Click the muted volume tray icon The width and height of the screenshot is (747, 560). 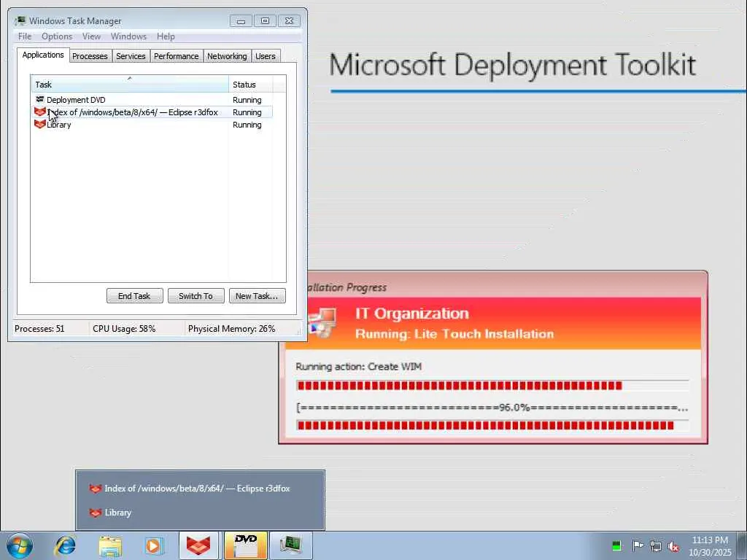click(x=673, y=546)
